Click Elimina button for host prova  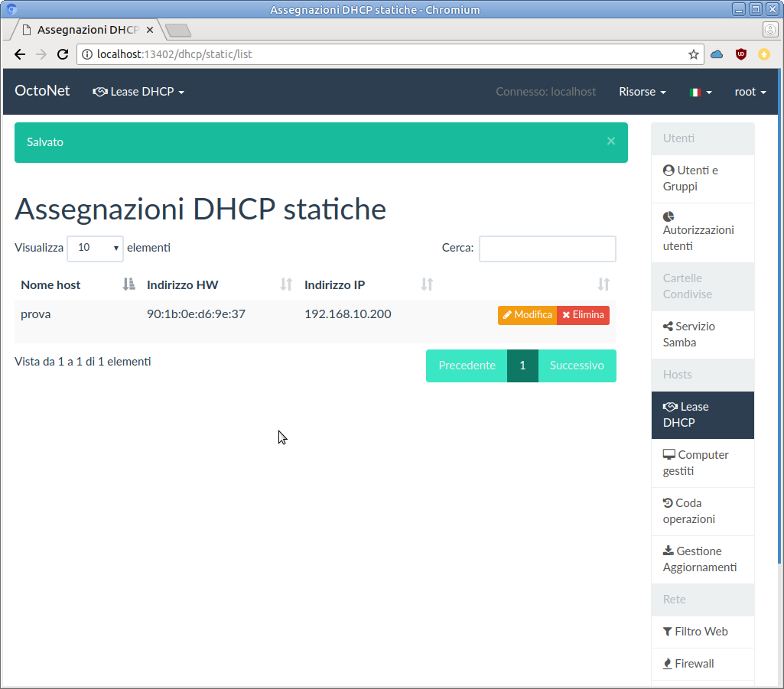(583, 315)
